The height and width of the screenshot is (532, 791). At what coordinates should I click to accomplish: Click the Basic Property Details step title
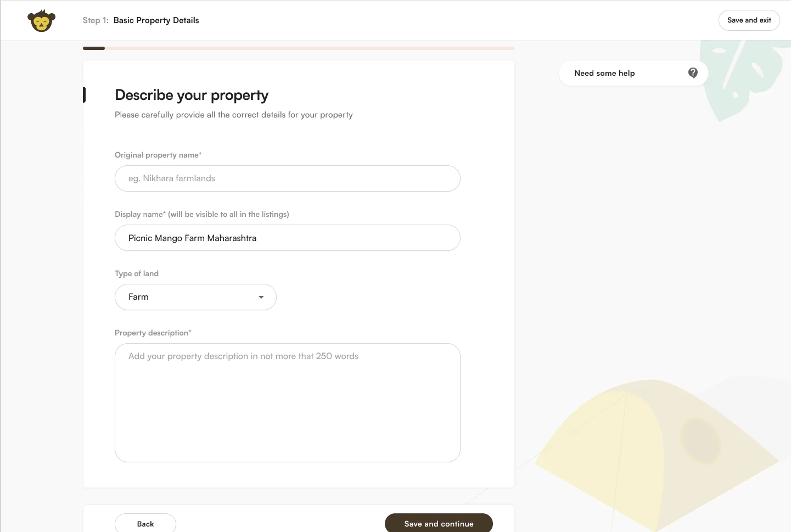156,20
